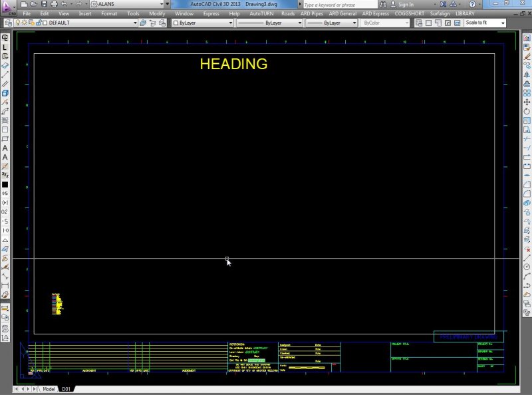Go to first layout tab arrow

(x=16, y=389)
